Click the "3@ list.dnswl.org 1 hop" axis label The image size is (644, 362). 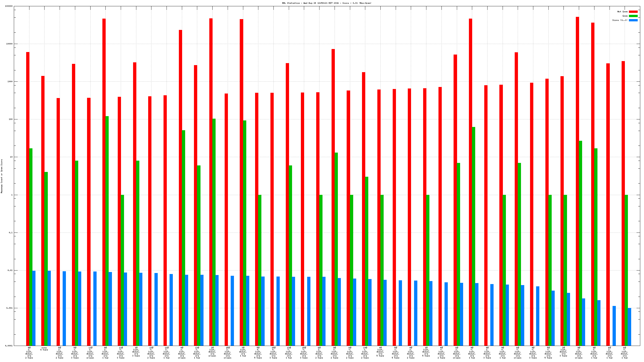[x=243, y=352]
